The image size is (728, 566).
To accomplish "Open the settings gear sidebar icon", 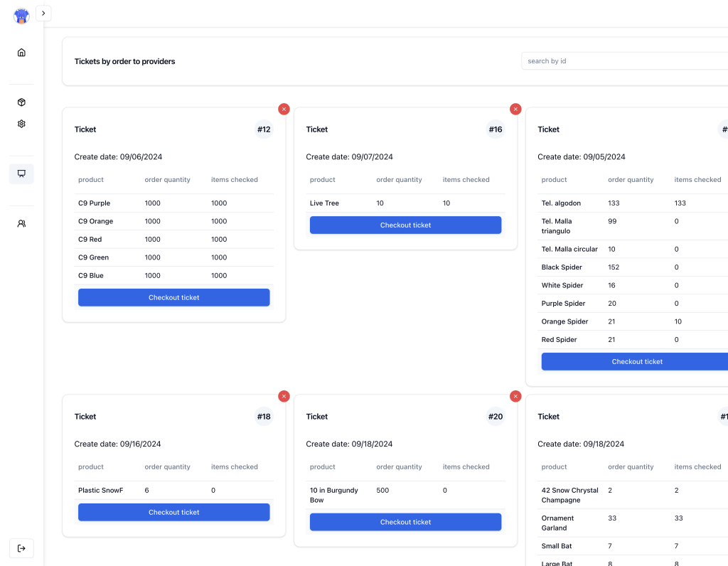I will pos(21,124).
